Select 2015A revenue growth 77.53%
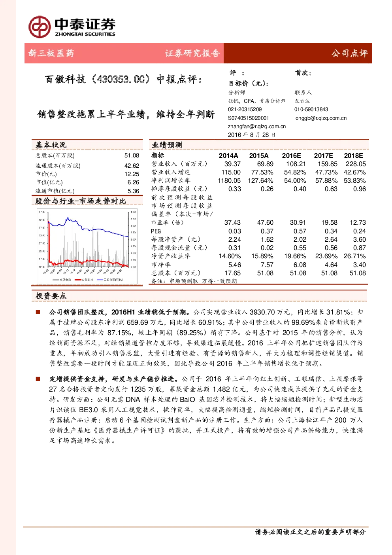The image size is (392, 555). (262, 172)
